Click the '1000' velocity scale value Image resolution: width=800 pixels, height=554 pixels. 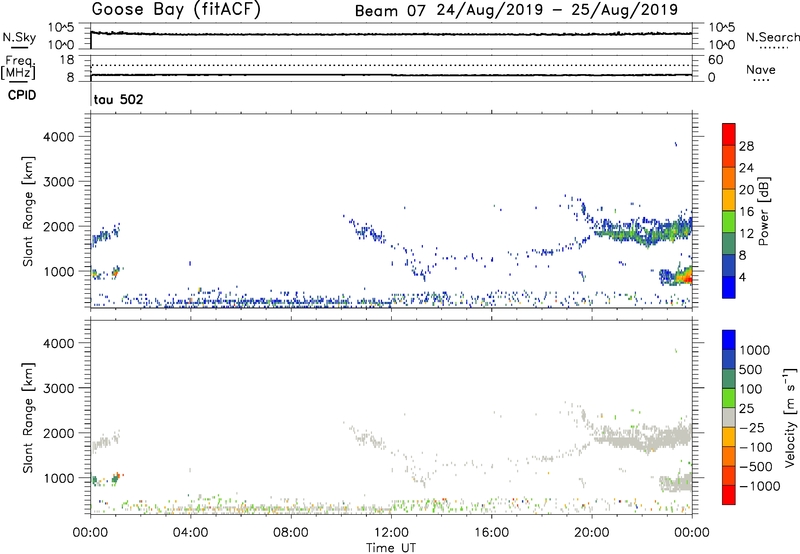tap(754, 350)
